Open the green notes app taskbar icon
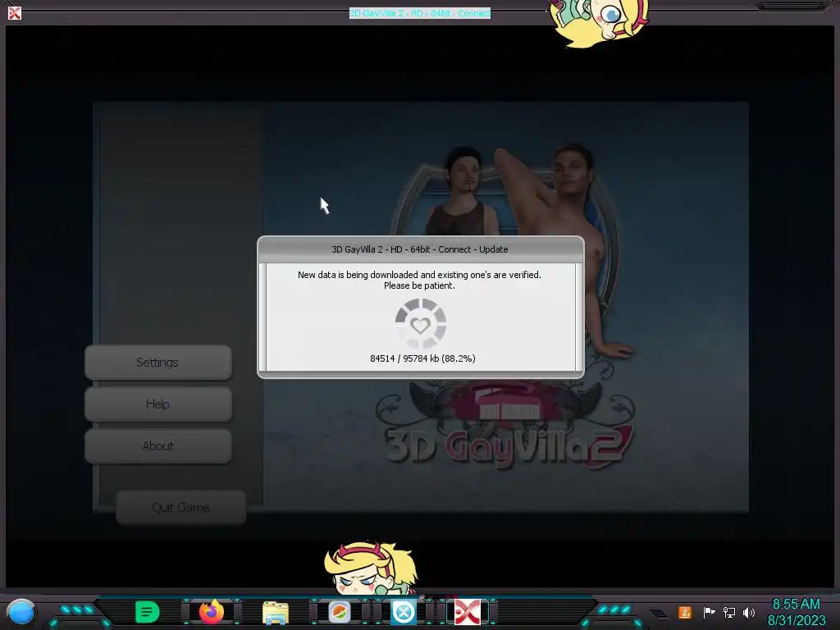This screenshot has height=630, width=840. [147, 612]
